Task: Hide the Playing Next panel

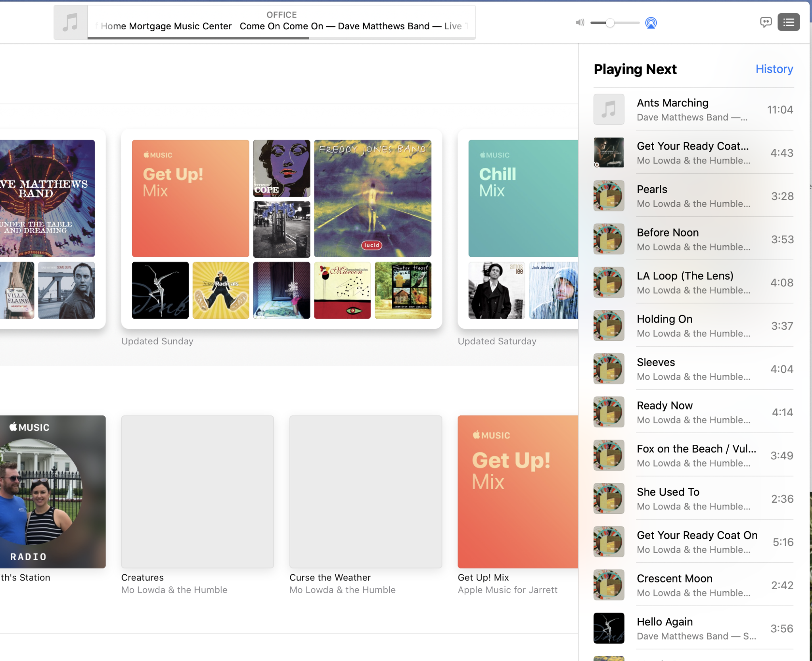Action: (788, 21)
